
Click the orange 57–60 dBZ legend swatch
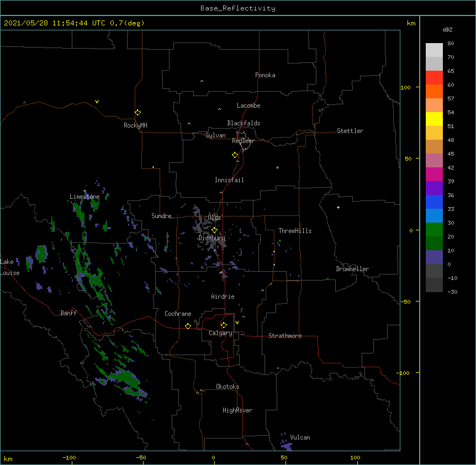pyautogui.click(x=434, y=91)
